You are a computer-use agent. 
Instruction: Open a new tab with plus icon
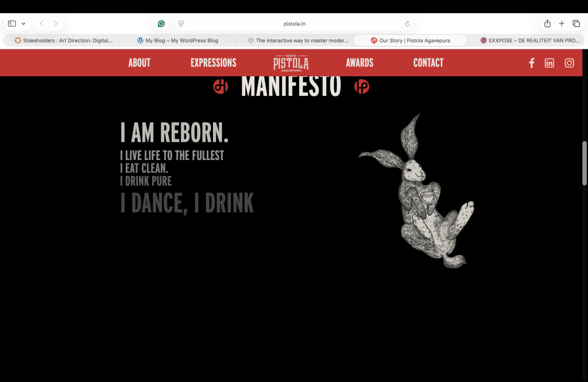pyautogui.click(x=562, y=24)
